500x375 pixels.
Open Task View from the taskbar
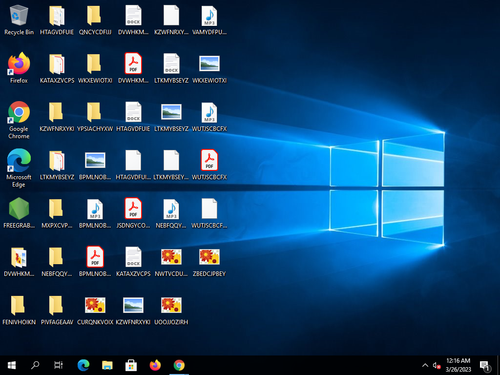click(58, 365)
